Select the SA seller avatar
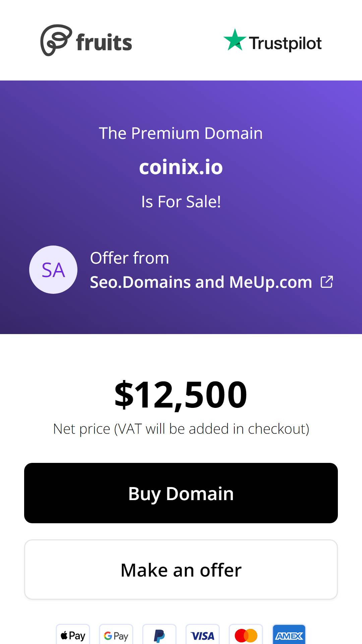 [53, 270]
